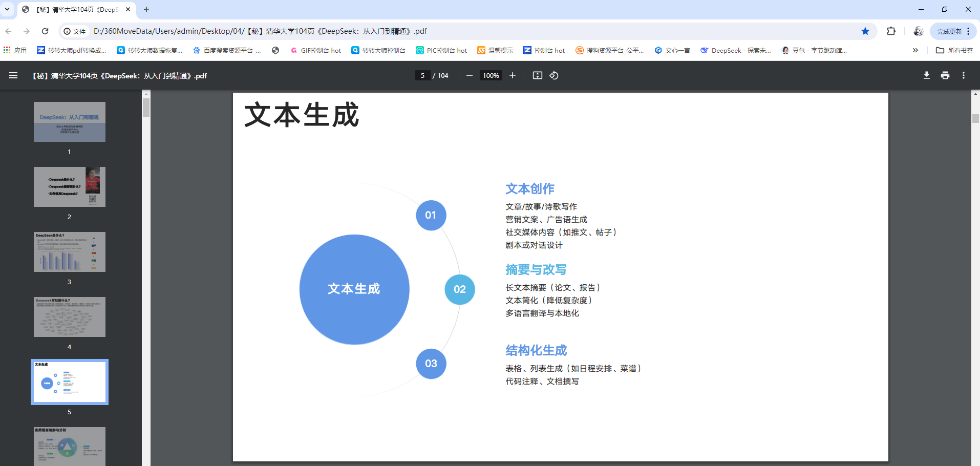Zoom in on the PDF
The image size is (980, 466).
coord(513,75)
